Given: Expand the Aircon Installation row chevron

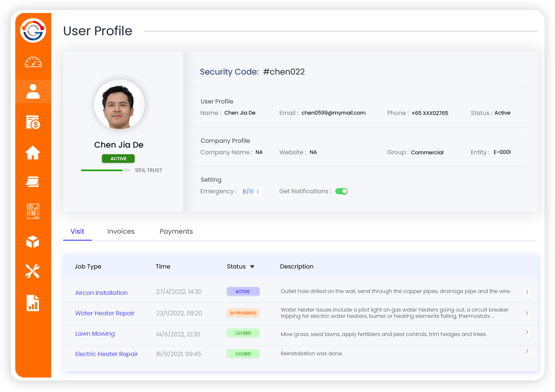Looking at the screenshot, I should [527, 292].
